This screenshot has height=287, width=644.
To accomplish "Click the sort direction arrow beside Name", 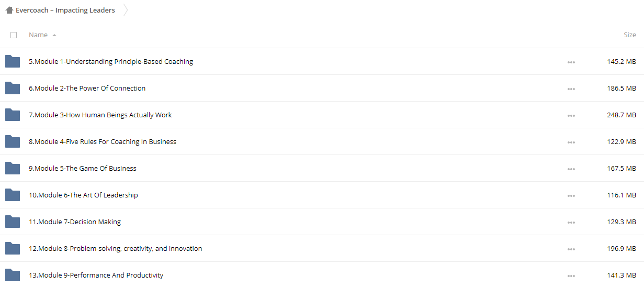I will tap(54, 35).
